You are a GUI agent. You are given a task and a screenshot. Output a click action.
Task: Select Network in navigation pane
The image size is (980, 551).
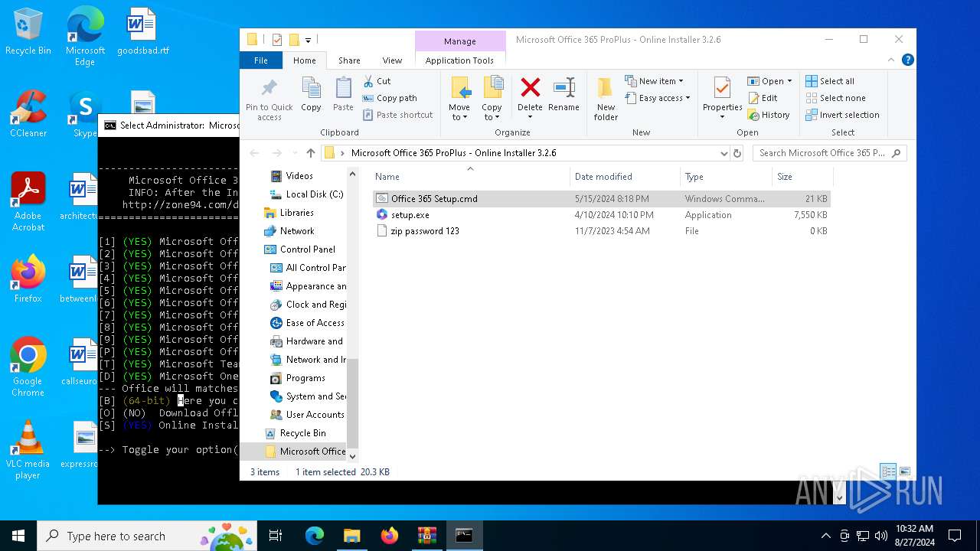pyautogui.click(x=289, y=231)
